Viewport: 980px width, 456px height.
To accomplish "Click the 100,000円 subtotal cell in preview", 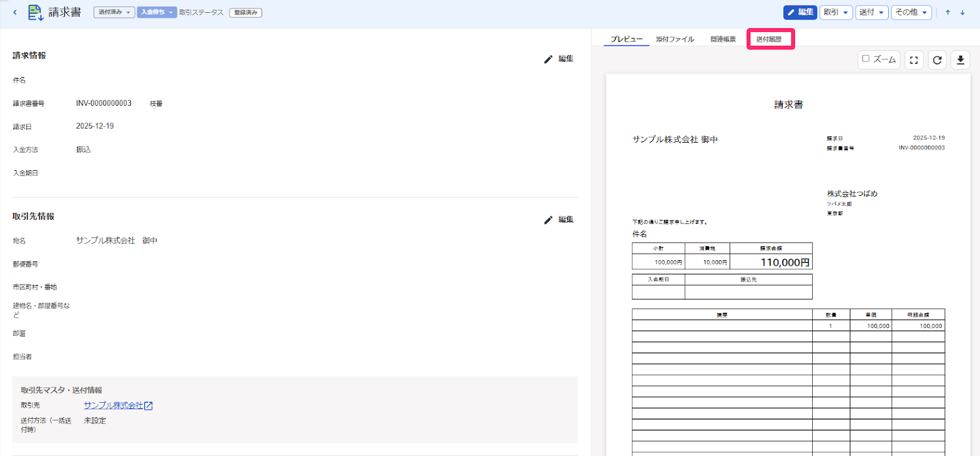I will pos(658,262).
